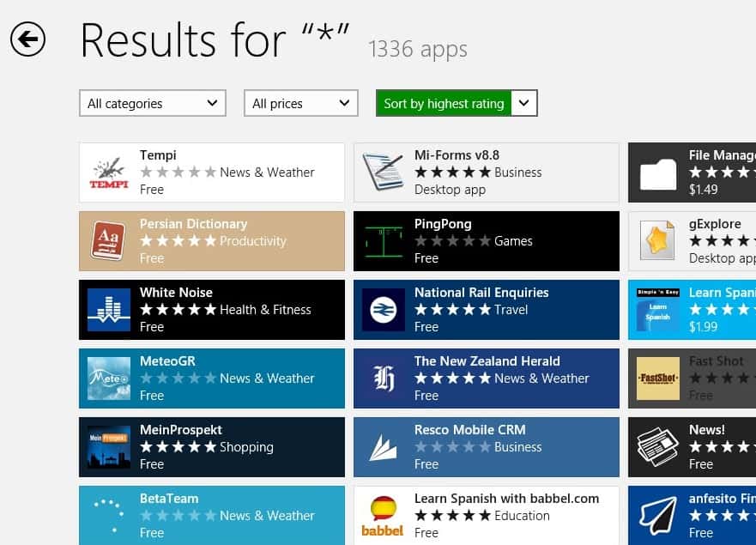The height and width of the screenshot is (545, 756).
Task: Expand the All prices dropdown
Action: (x=301, y=103)
